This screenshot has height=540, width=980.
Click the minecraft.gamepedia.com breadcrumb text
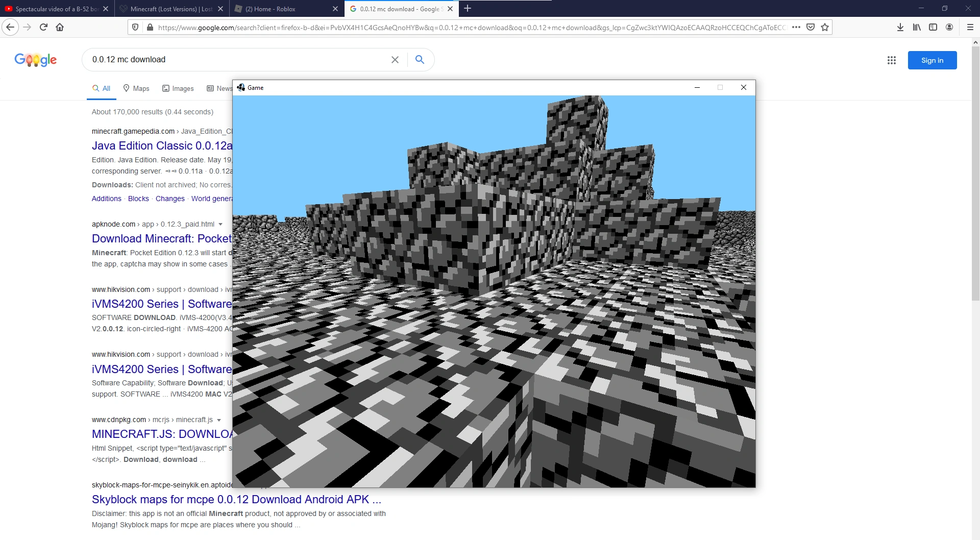[133, 132]
